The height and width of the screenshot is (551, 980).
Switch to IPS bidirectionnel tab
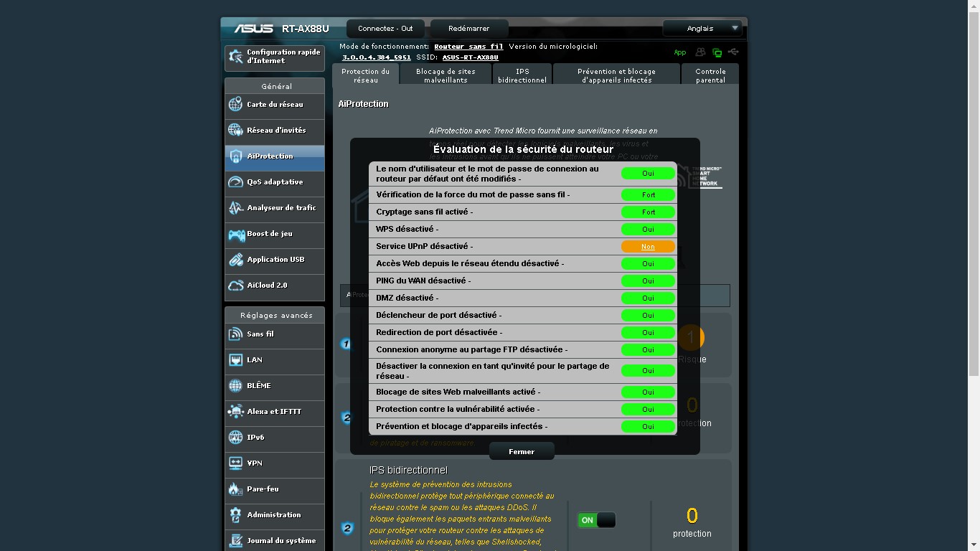(x=522, y=76)
